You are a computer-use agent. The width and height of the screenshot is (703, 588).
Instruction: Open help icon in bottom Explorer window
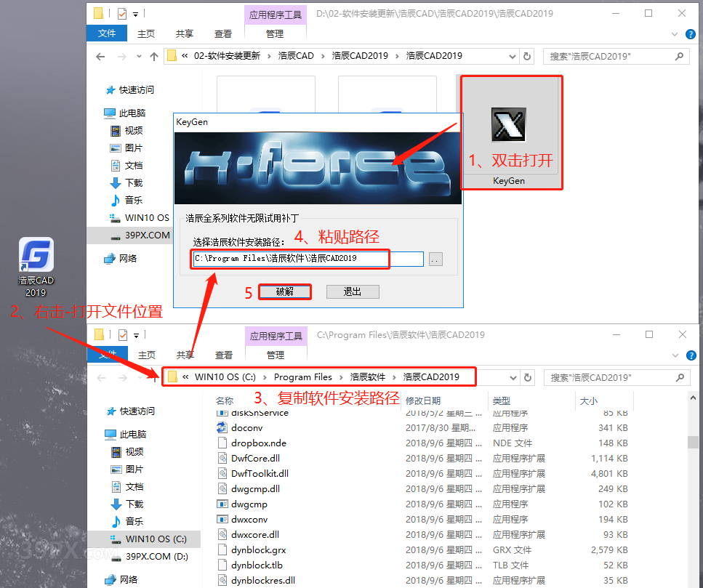tap(691, 355)
